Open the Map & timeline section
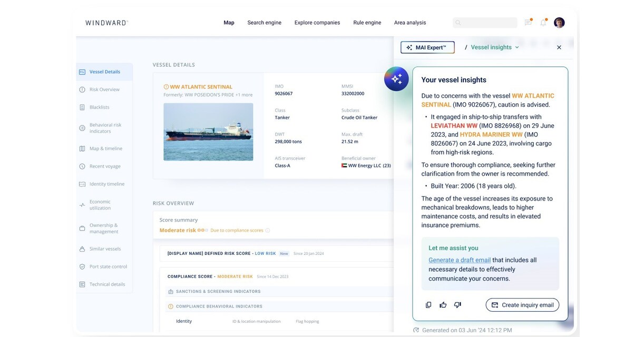Viewport: 644px width, 337px height. click(82, 148)
